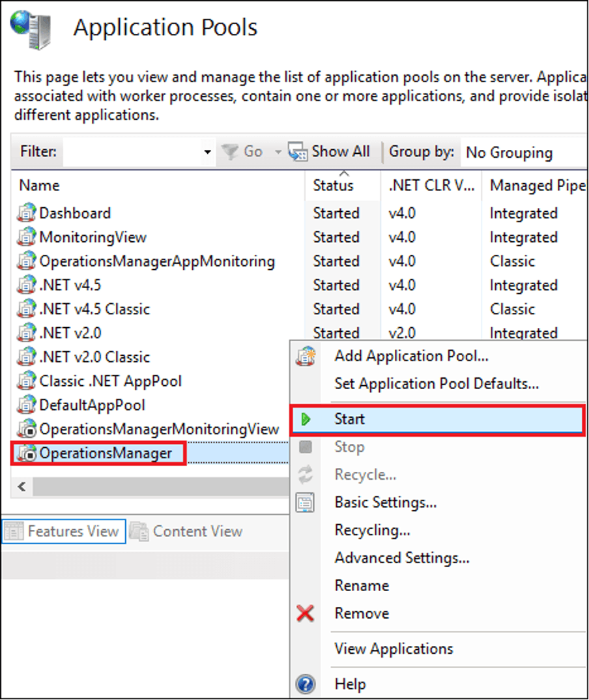Click the DefaultAppPool icon
The image size is (589, 700).
coord(27,405)
